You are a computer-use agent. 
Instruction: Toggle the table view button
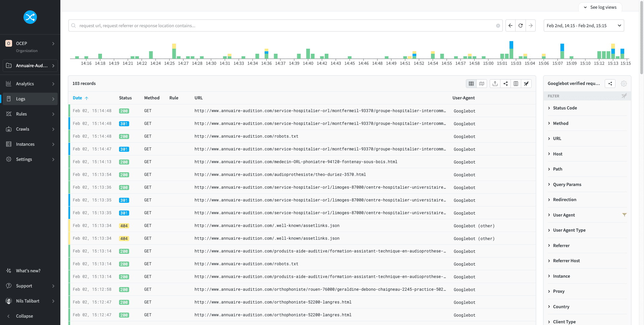(x=471, y=84)
